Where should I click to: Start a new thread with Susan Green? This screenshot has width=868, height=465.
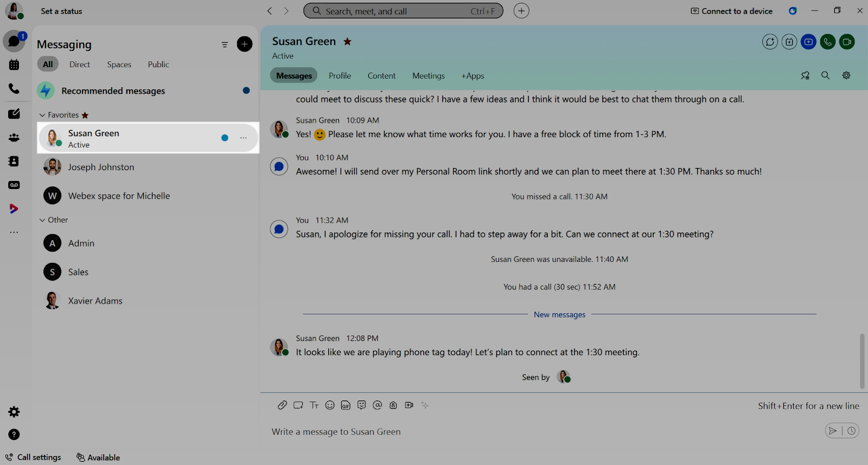[x=770, y=42]
